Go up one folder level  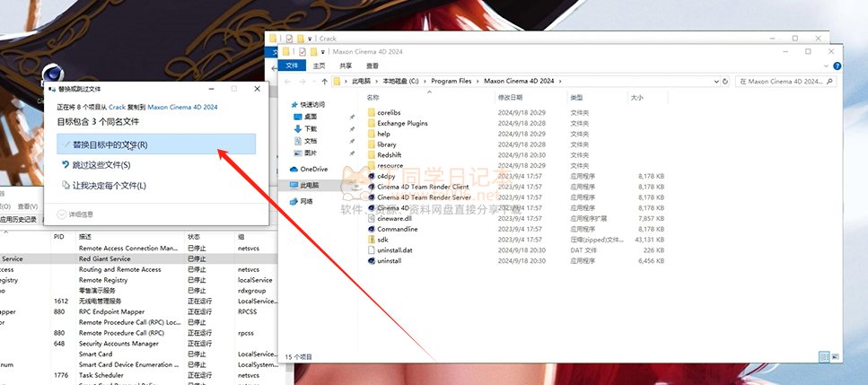point(324,82)
